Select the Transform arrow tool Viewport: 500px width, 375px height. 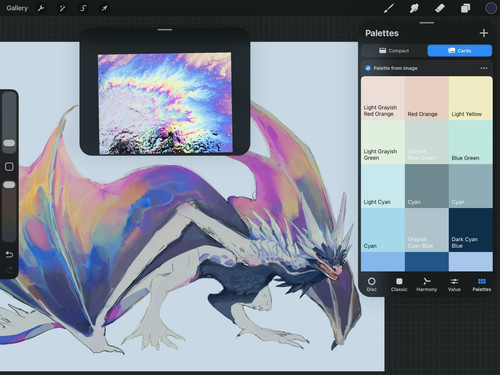click(x=104, y=8)
